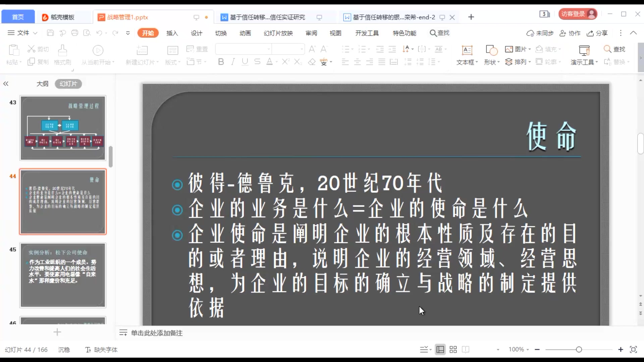Click the Print icon in quick toolbar
The width and height of the screenshot is (644, 362).
(x=75, y=33)
